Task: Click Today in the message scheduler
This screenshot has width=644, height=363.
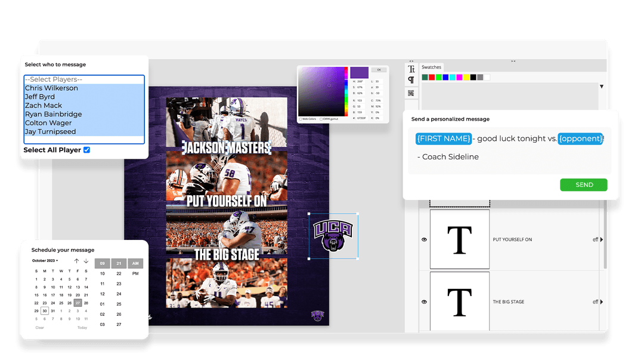Action: click(x=82, y=327)
